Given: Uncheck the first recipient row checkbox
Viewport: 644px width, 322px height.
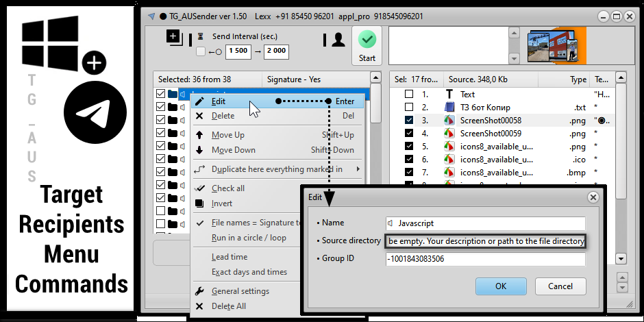Looking at the screenshot, I should point(160,95).
